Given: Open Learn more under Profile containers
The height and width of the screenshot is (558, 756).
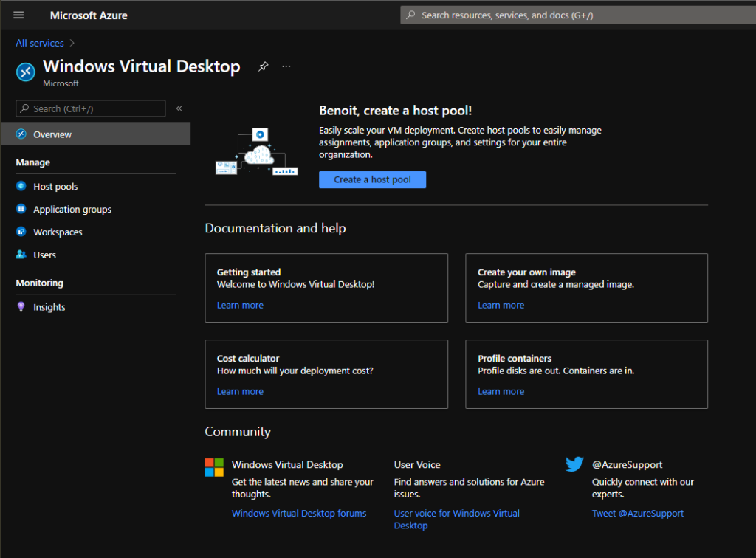Looking at the screenshot, I should [501, 391].
